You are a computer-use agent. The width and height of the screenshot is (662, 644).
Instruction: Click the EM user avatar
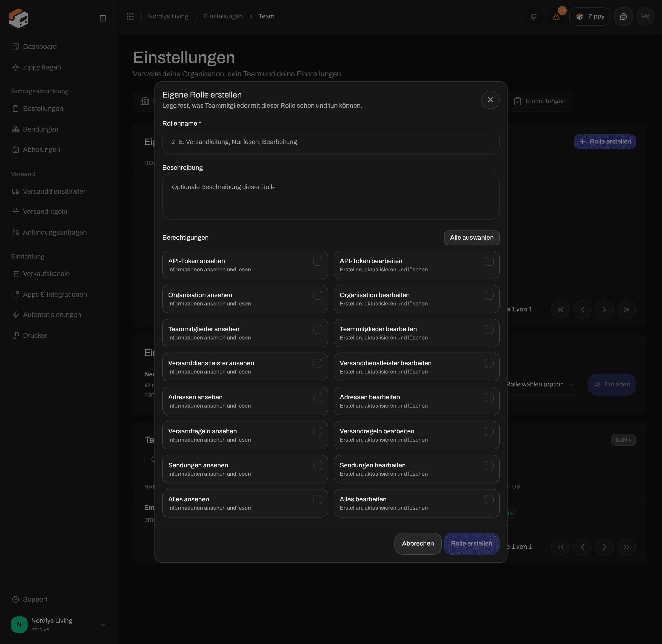click(645, 17)
